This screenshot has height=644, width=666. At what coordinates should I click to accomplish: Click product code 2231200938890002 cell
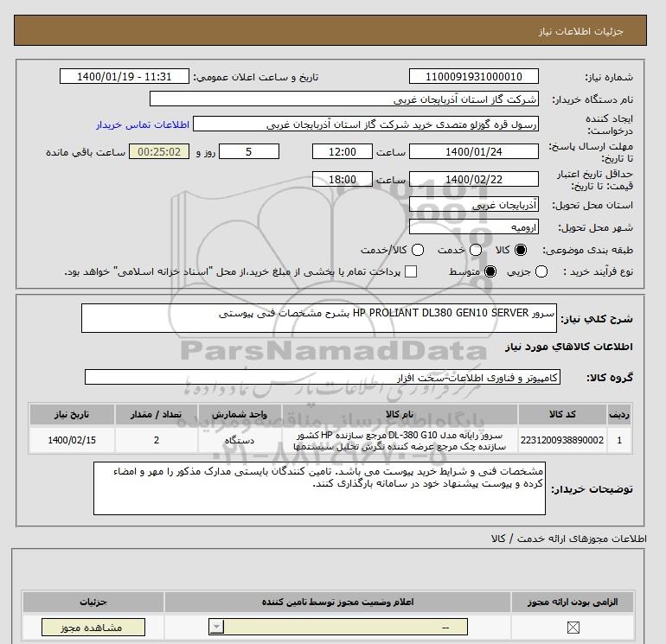tap(562, 440)
